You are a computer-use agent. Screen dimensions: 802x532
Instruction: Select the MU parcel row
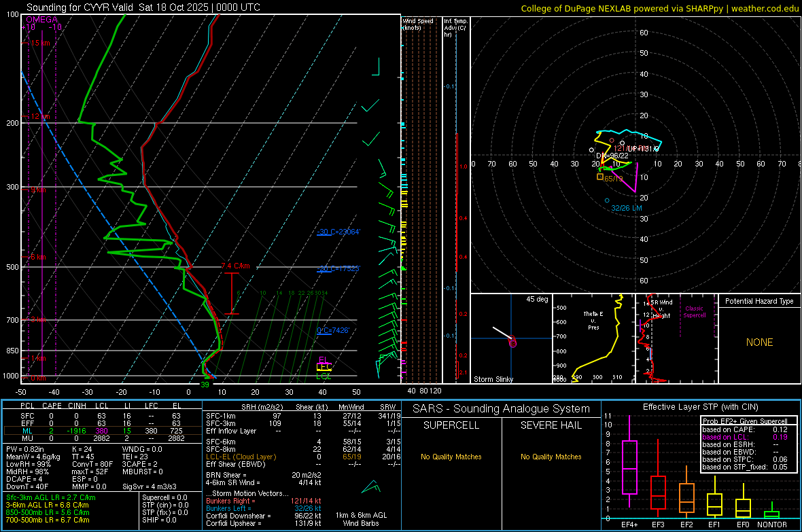[101, 438]
